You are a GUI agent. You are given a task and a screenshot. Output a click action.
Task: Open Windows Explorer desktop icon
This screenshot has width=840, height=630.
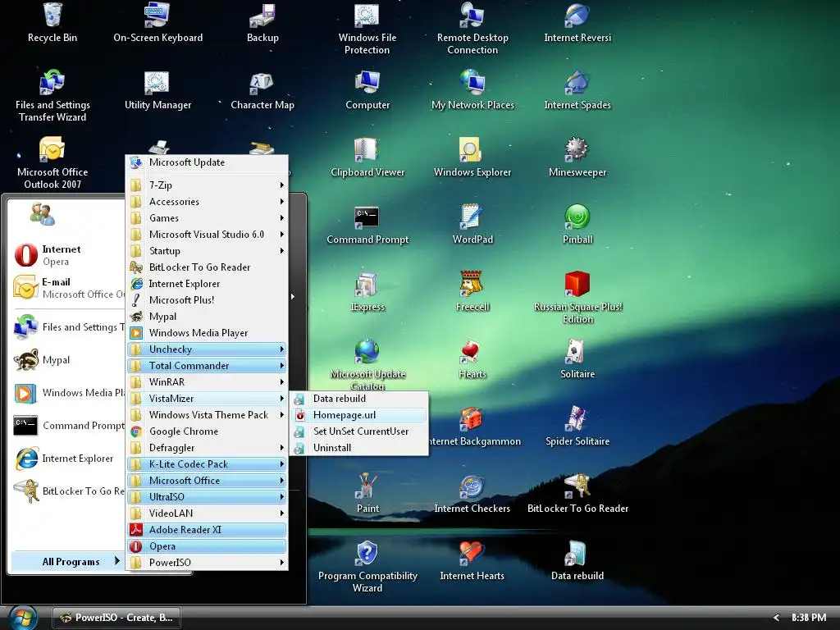[x=472, y=157]
